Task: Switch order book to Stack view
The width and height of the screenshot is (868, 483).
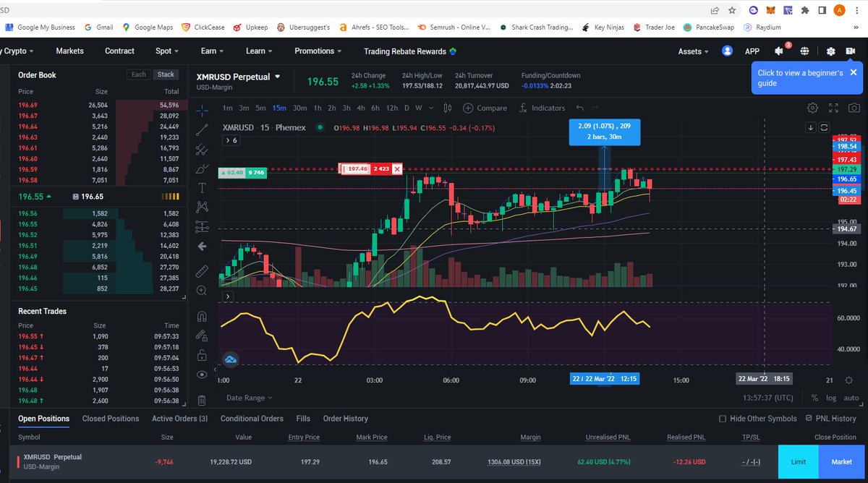Action: pos(166,74)
